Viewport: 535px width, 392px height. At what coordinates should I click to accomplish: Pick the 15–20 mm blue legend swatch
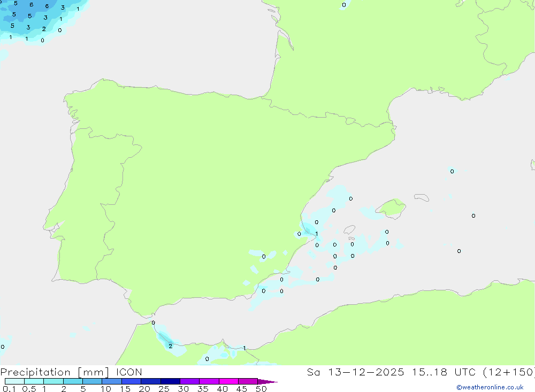131,381
